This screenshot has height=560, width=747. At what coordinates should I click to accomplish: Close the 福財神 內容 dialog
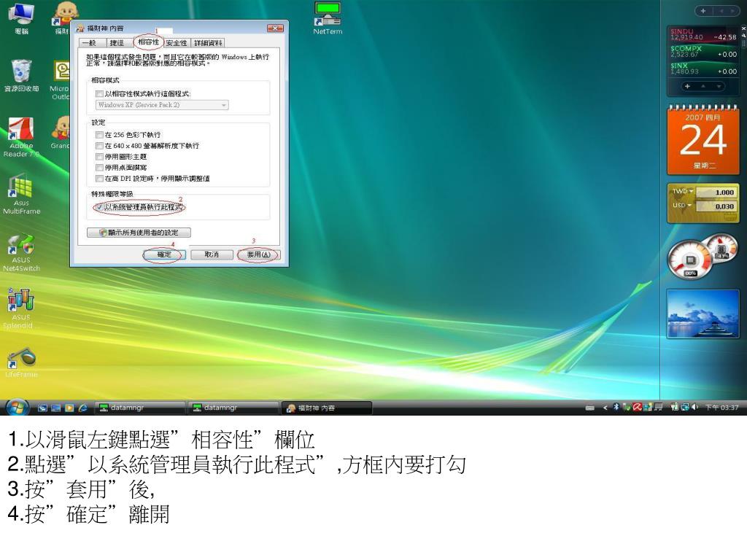(275, 28)
